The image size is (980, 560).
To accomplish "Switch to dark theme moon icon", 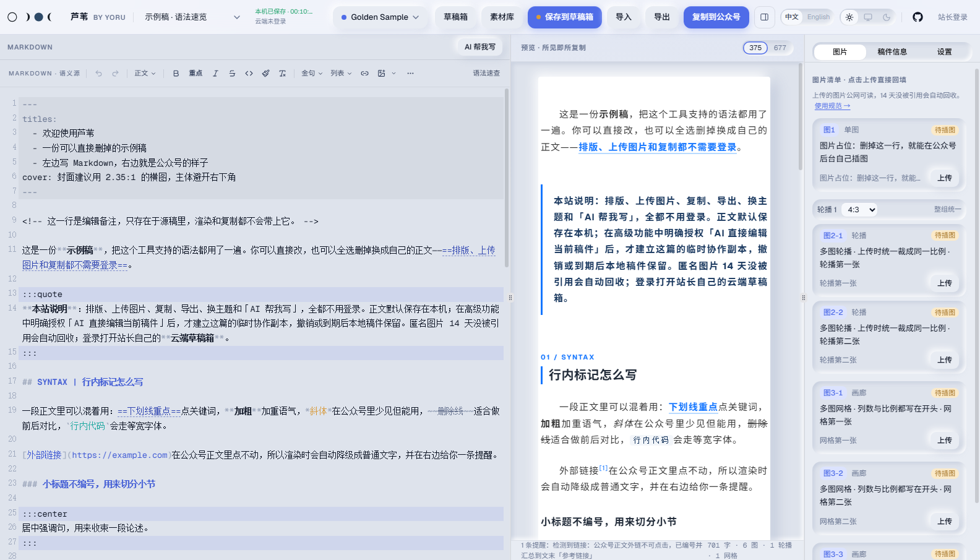I will [x=887, y=17].
